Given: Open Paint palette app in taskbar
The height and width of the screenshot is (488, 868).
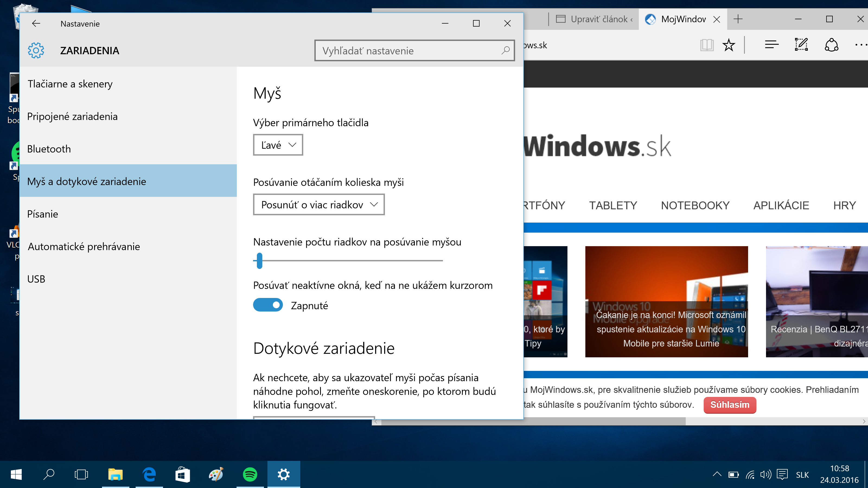Looking at the screenshot, I should click(x=216, y=474).
